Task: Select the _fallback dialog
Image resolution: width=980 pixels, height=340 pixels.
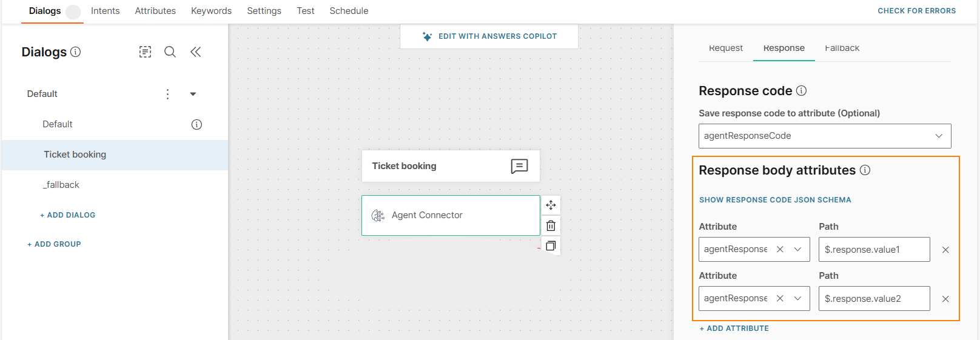Action: tap(61, 185)
